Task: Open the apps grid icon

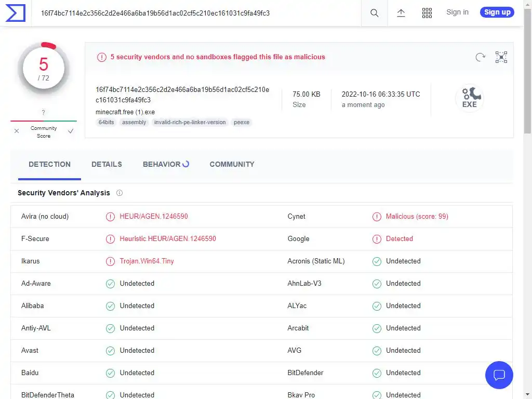Action: pyautogui.click(x=427, y=13)
